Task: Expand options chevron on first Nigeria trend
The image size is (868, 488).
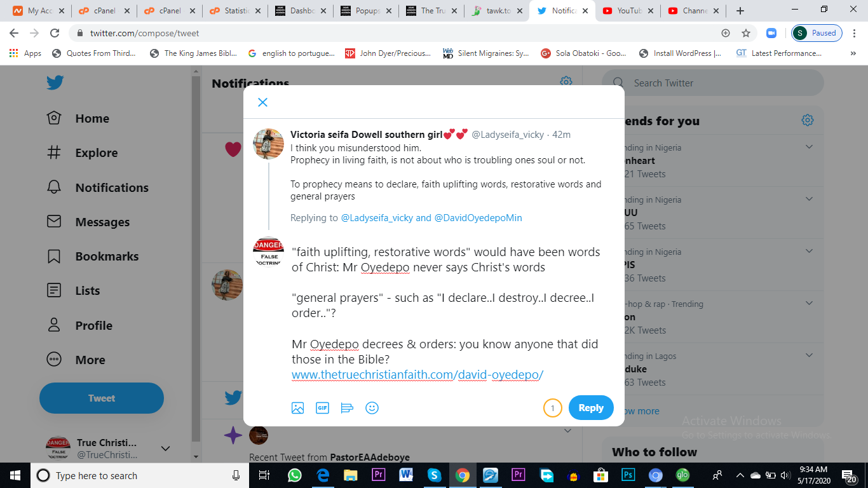Action: pyautogui.click(x=809, y=147)
